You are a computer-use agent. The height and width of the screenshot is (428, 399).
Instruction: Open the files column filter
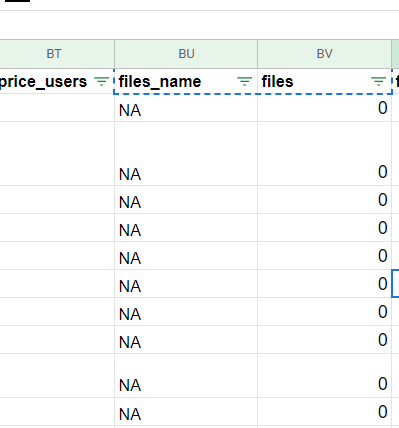[x=378, y=81]
